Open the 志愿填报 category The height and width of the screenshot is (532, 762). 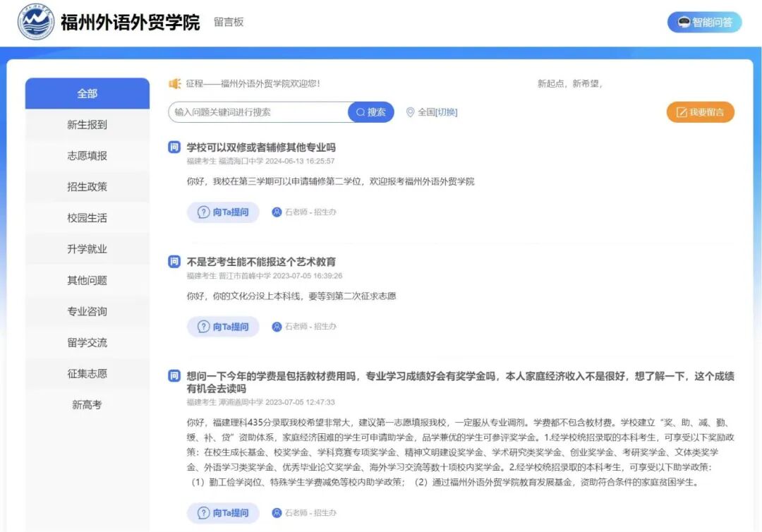pos(87,156)
